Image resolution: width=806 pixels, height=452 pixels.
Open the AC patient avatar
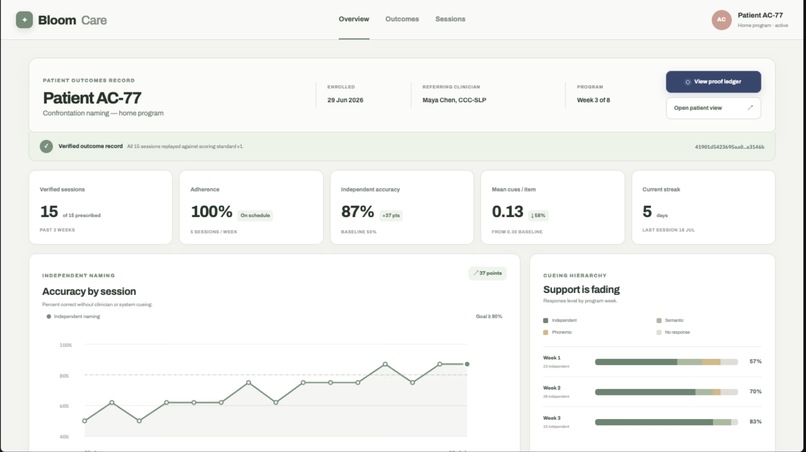coord(721,20)
